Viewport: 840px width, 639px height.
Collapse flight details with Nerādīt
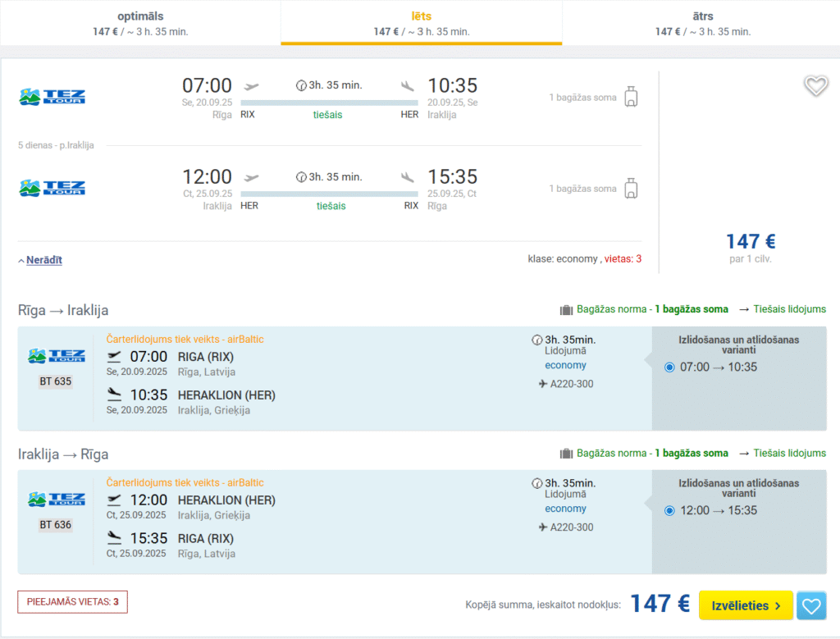[x=43, y=260]
